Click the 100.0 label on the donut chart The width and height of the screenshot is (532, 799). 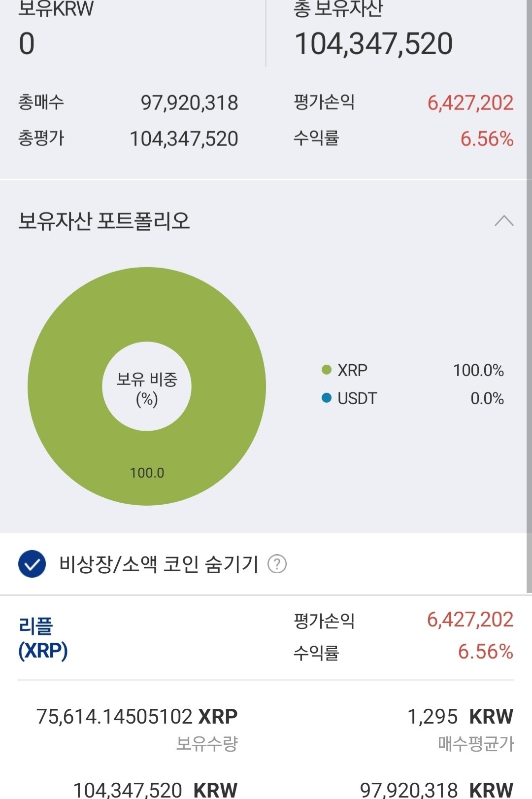tap(147, 473)
